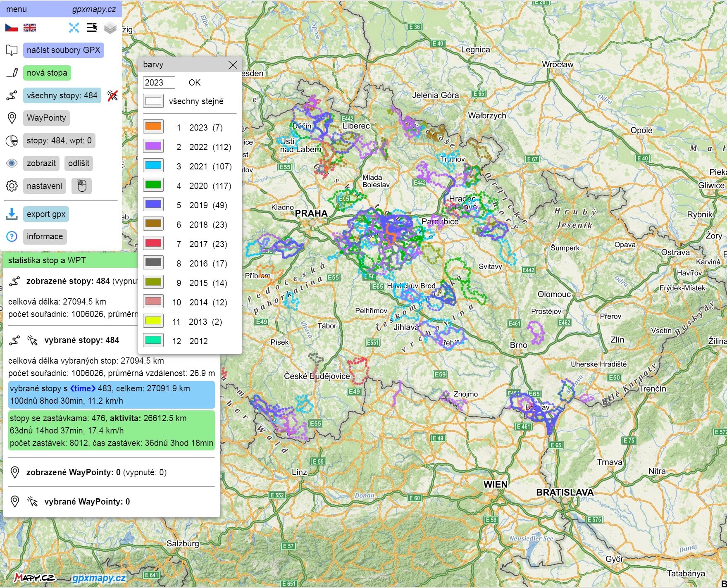Click the route icon beside všechny stopy
Screen dimensions: 727x588
[x=12, y=96]
